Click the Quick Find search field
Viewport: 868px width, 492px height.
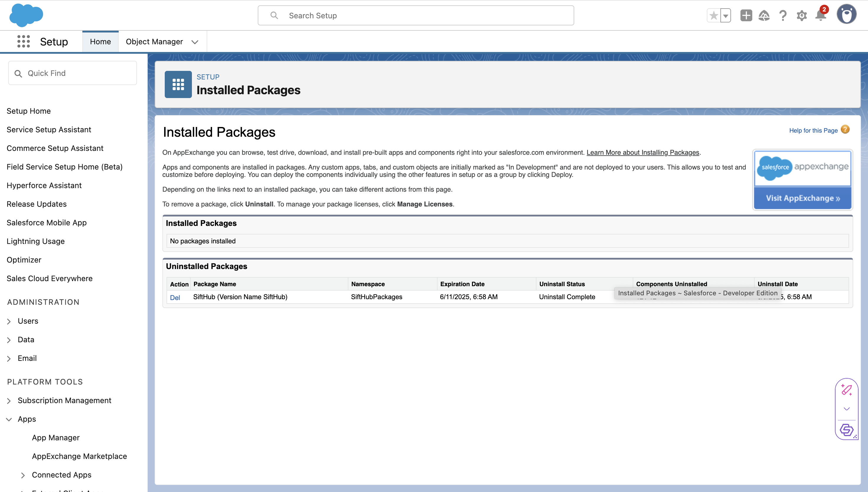tap(73, 73)
